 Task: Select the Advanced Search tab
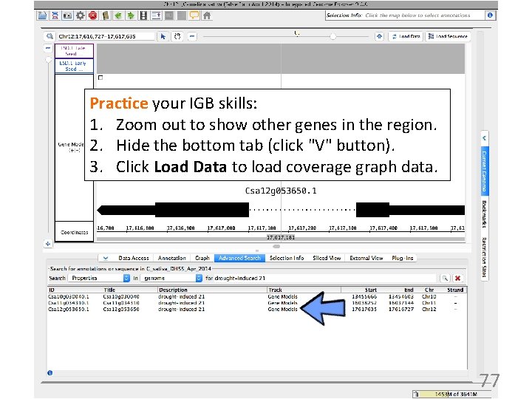point(239,258)
